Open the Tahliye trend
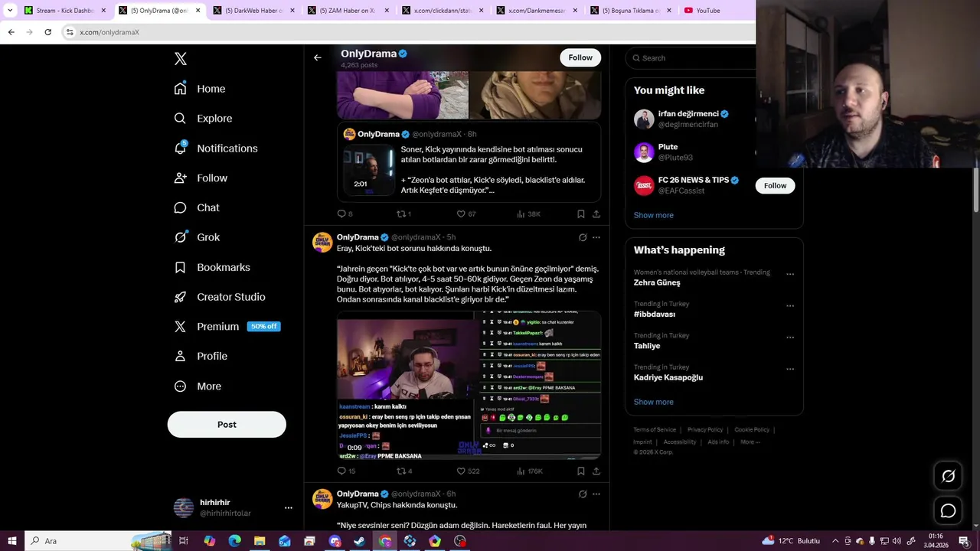The height and width of the screenshot is (551, 980). point(647,346)
